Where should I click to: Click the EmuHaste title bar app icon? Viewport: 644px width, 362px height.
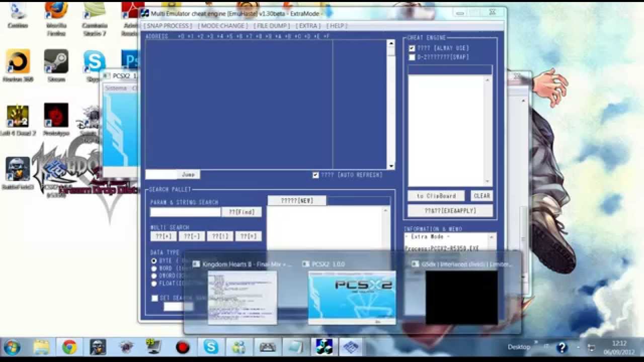click(x=144, y=14)
